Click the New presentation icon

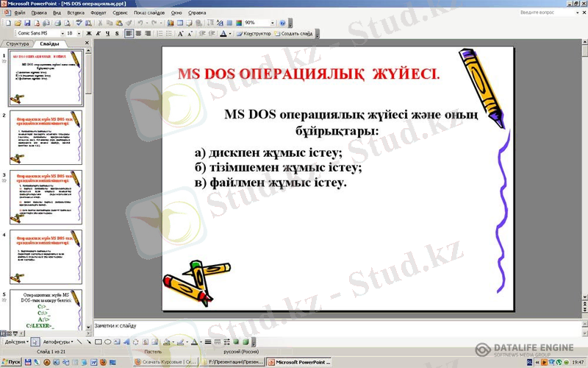pos(8,23)
